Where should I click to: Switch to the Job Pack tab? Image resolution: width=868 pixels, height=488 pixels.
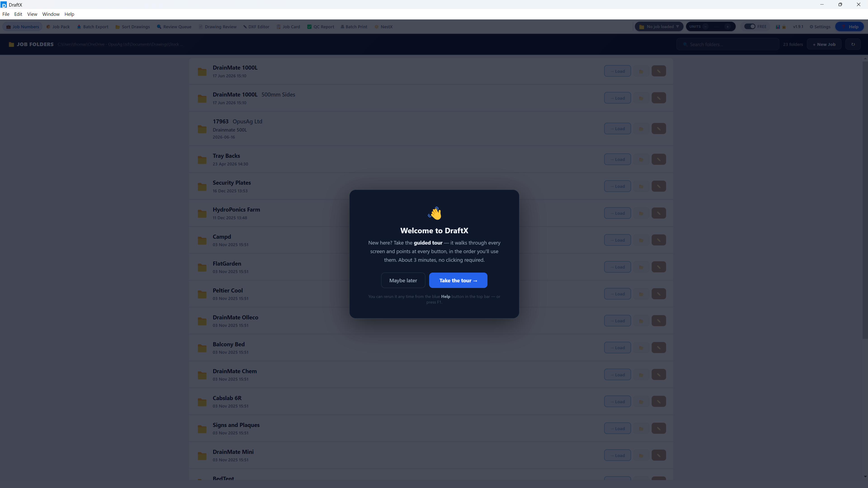pyautogui.click(x=58, y=27)
